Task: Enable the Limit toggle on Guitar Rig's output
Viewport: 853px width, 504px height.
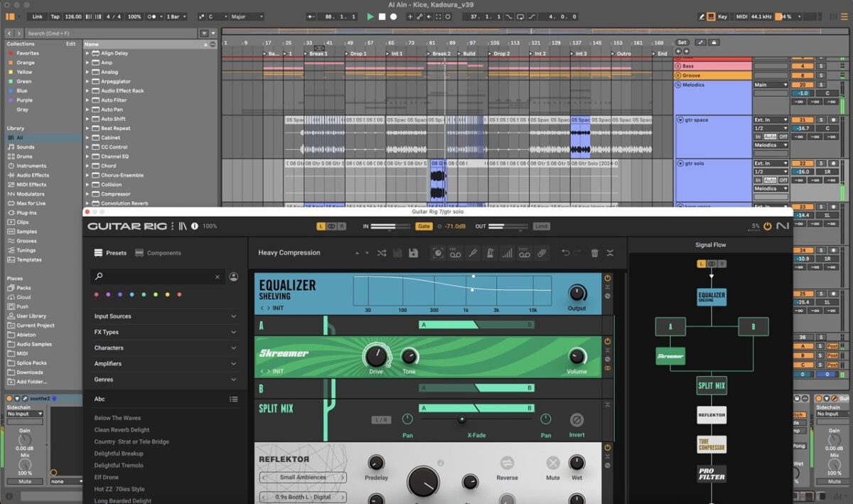Action: click(x=540, y=226)
